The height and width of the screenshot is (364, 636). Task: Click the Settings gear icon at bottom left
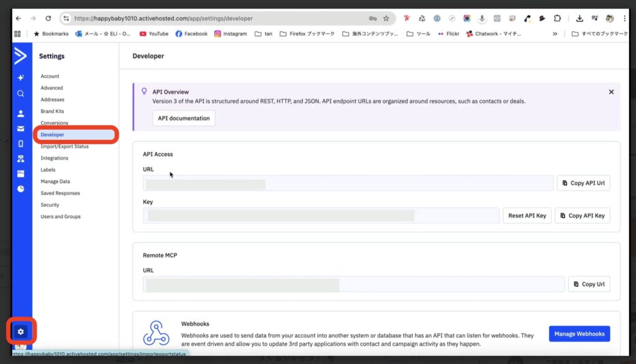[21, 331]
